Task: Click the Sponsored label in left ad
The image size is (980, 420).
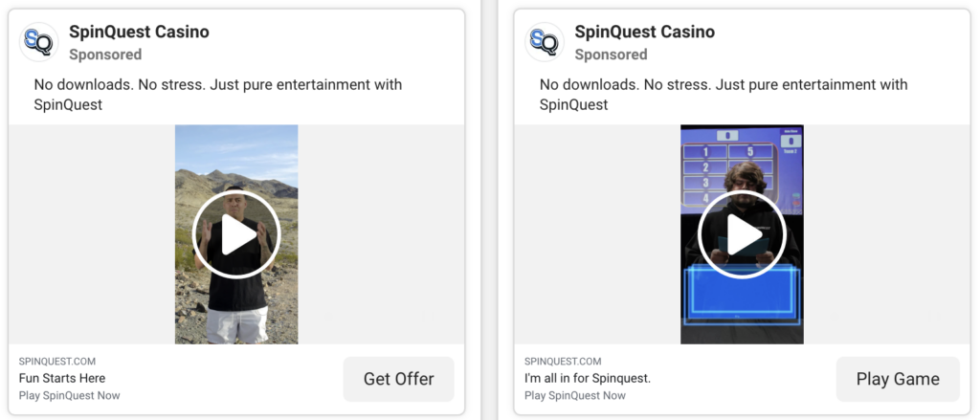Action: tap(105, 55)
